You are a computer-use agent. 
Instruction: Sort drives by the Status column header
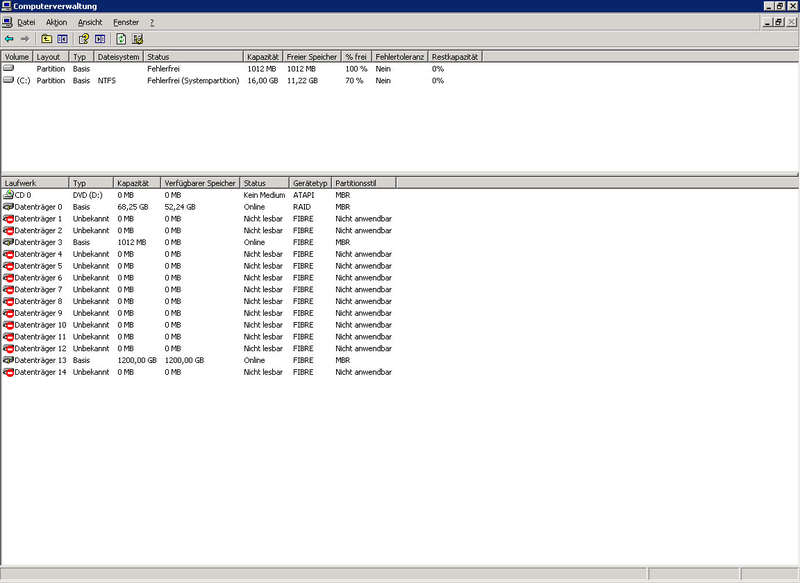click(263, 182)
